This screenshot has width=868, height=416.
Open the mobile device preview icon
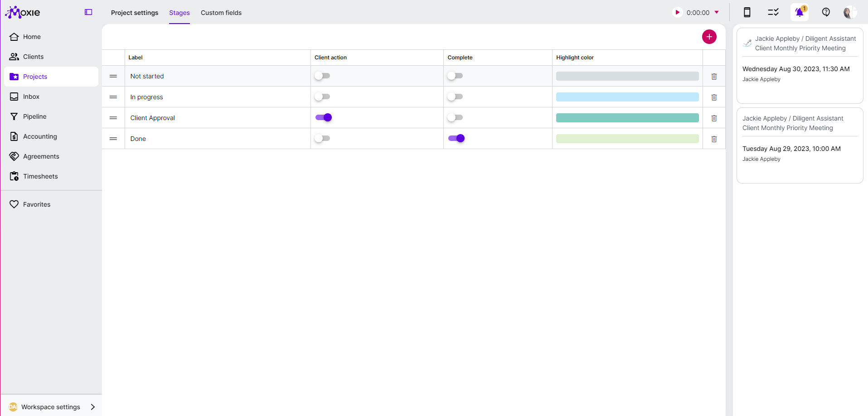click(747, 12)
